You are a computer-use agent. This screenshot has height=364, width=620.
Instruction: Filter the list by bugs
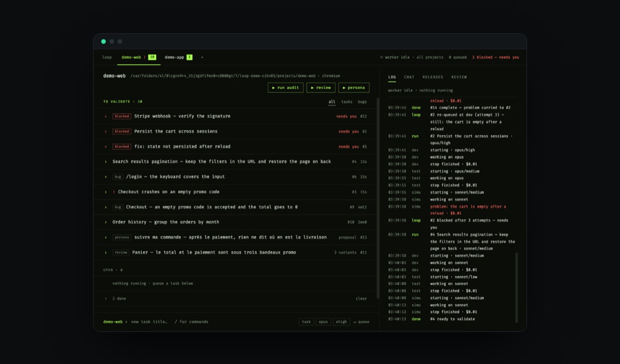362,102
